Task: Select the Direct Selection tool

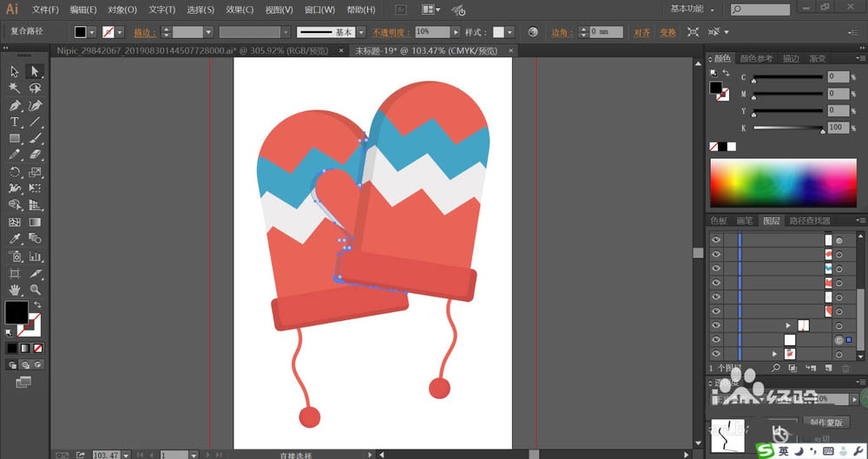Action: tap(35, 71)
